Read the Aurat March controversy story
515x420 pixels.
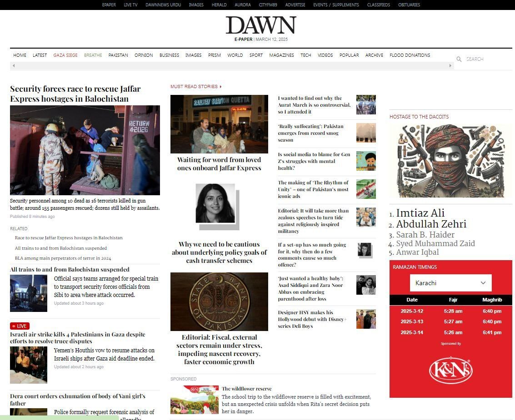[314, 105]
